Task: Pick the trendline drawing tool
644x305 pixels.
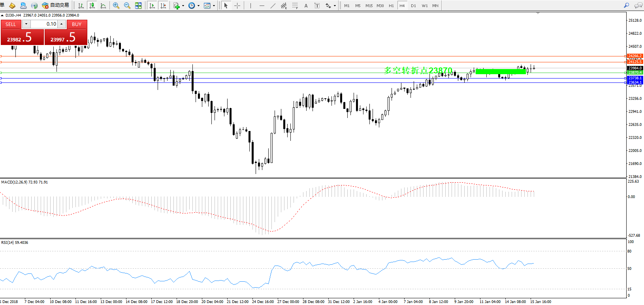Action: pos(273,6)
